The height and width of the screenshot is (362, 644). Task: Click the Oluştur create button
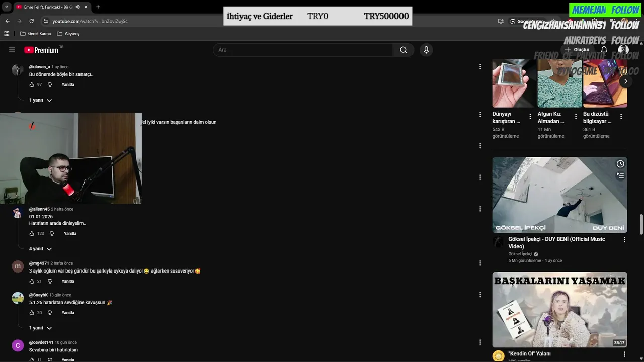coord(577,50)
